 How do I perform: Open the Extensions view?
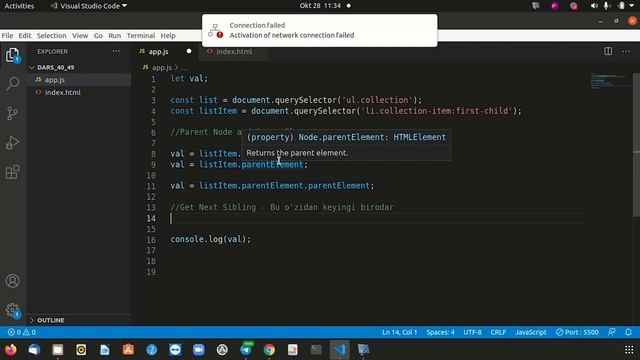tap(12, 172)
